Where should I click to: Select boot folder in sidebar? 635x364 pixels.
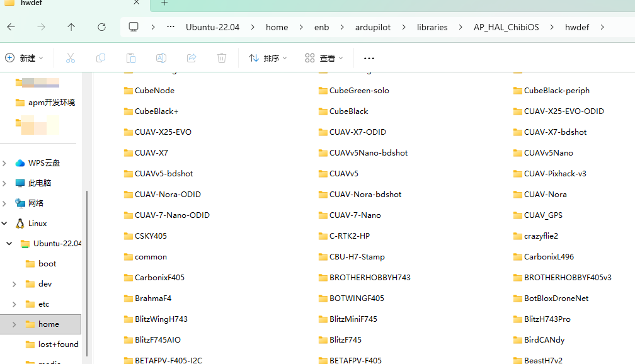(41, 264)
